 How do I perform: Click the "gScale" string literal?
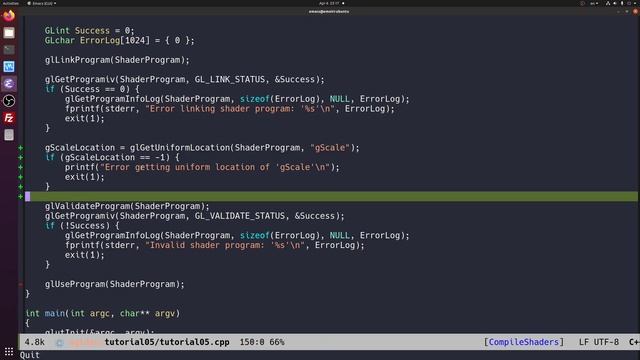coord(330,148)
